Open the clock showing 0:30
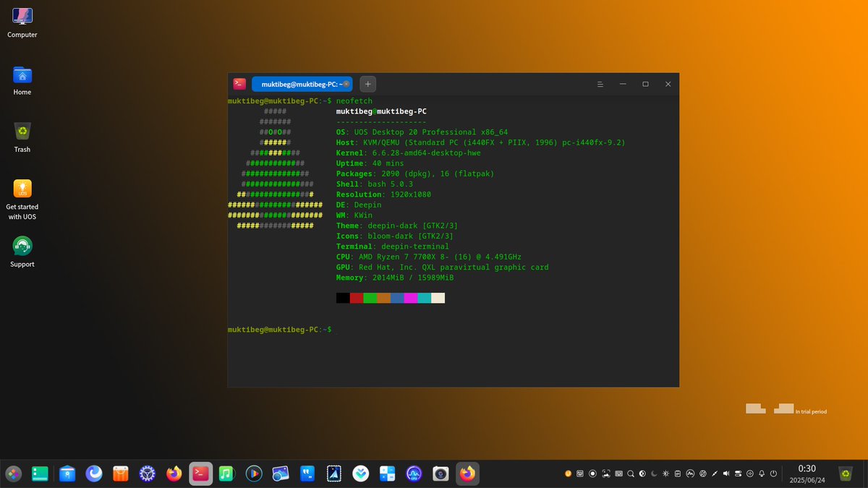 pos(807,474)
